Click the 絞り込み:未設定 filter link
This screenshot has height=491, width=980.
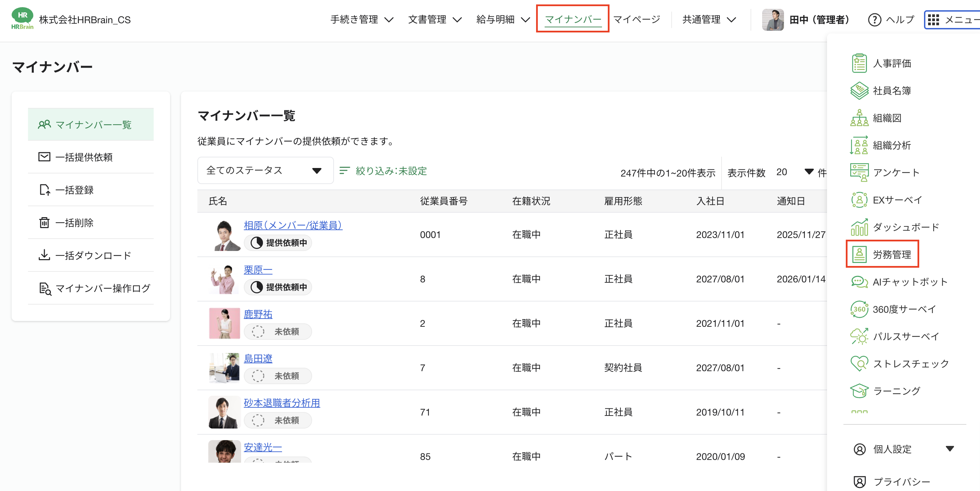click(x=391, y=171)
